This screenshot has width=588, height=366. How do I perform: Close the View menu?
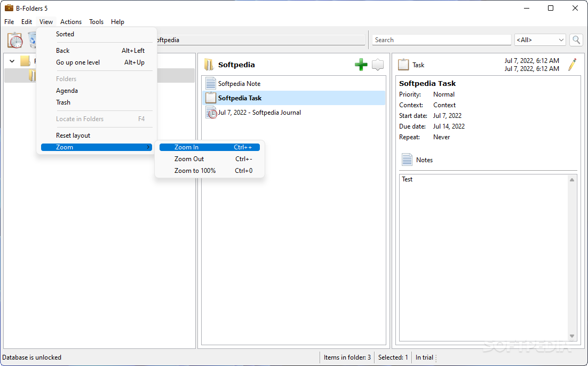tap(46, 22)
